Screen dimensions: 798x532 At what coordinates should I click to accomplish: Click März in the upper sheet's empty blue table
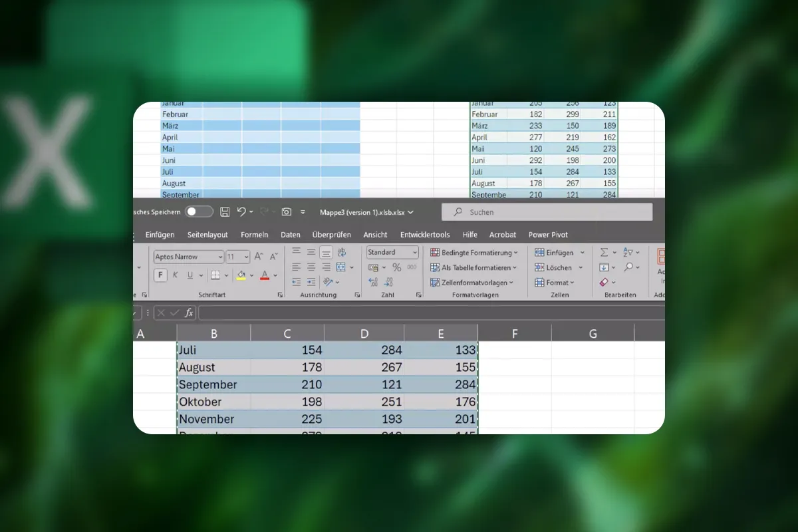click(182, 126)
